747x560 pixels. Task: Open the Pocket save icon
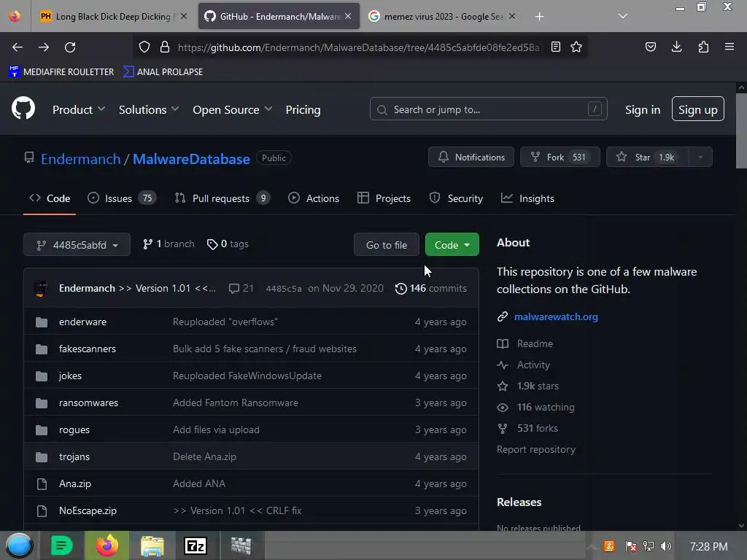click(650, 47)
